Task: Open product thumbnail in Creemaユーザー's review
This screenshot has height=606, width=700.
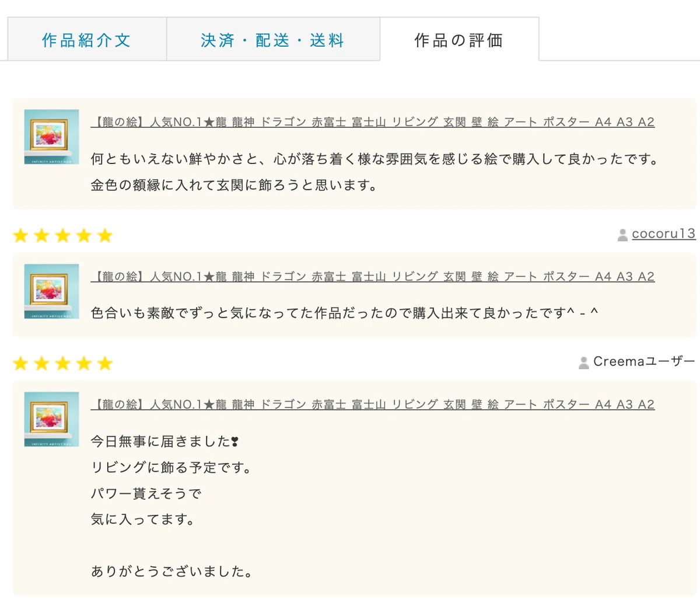Action: (51, 419)
